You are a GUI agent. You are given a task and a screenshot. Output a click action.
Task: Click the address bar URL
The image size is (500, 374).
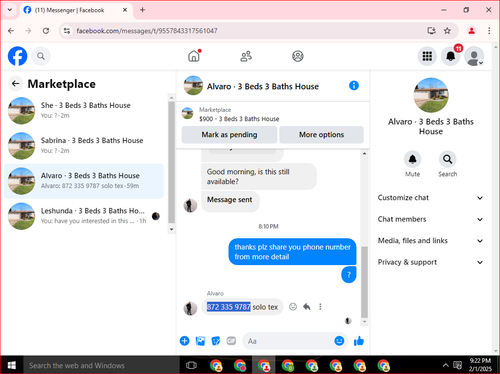click(147, 31)
